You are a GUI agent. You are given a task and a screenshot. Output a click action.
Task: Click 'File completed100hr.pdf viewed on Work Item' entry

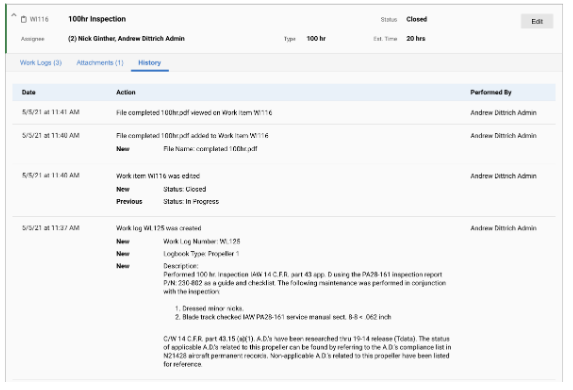194,113
